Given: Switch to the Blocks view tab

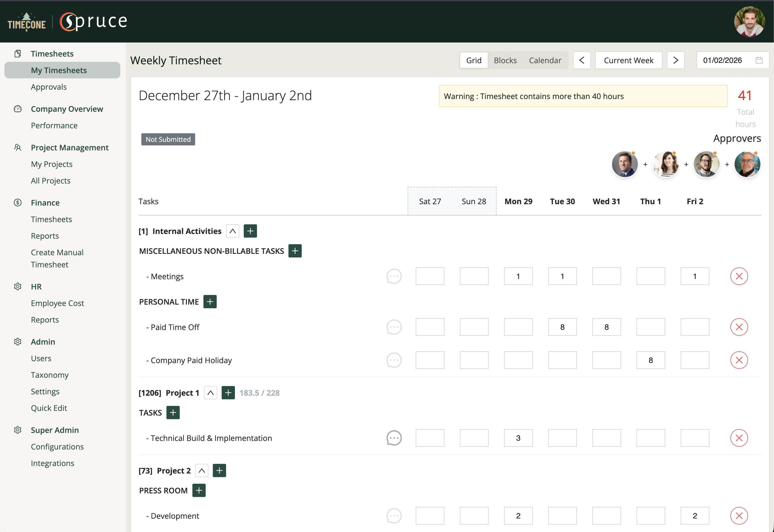Looking at the screenshot, I should click(505, 60).
